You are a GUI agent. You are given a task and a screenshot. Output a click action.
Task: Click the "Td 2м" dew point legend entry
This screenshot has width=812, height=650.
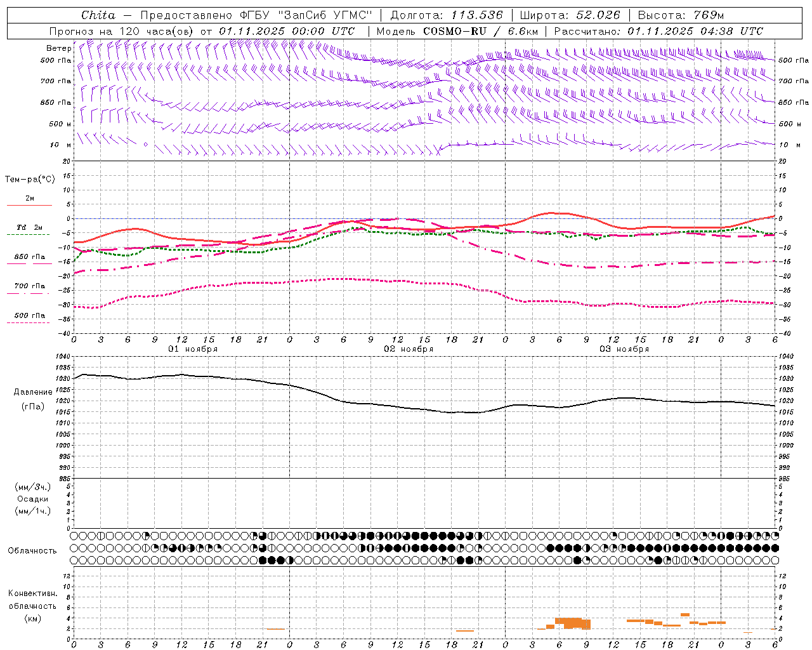(x=30, y=227)
